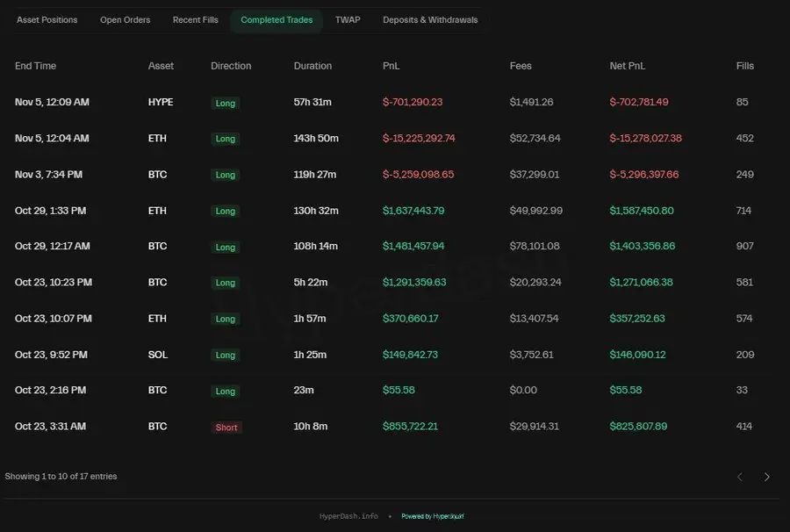Viewport: 790px width, 532px height.
Task: Sort by Direction column header
Action: (x=231, y=66)
